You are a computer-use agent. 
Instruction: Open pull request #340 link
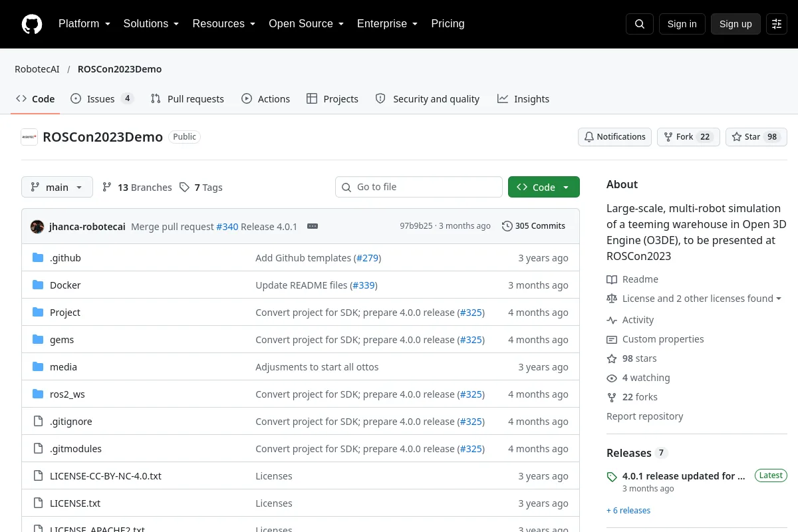[227, 227]
